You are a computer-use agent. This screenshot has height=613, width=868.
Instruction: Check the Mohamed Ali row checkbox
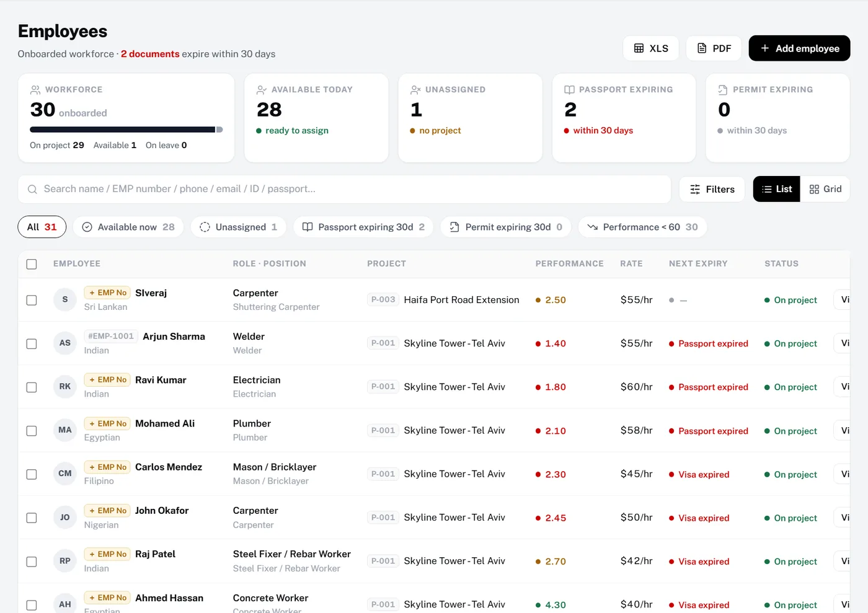[32, 431]
